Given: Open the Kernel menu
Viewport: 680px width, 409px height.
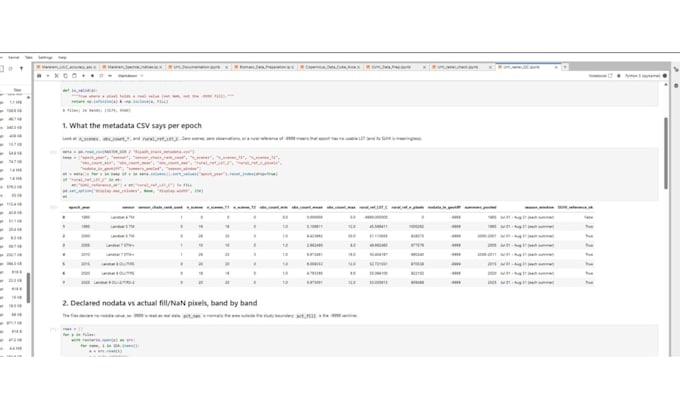Looking at the screenshot, I should pos(14,57).
